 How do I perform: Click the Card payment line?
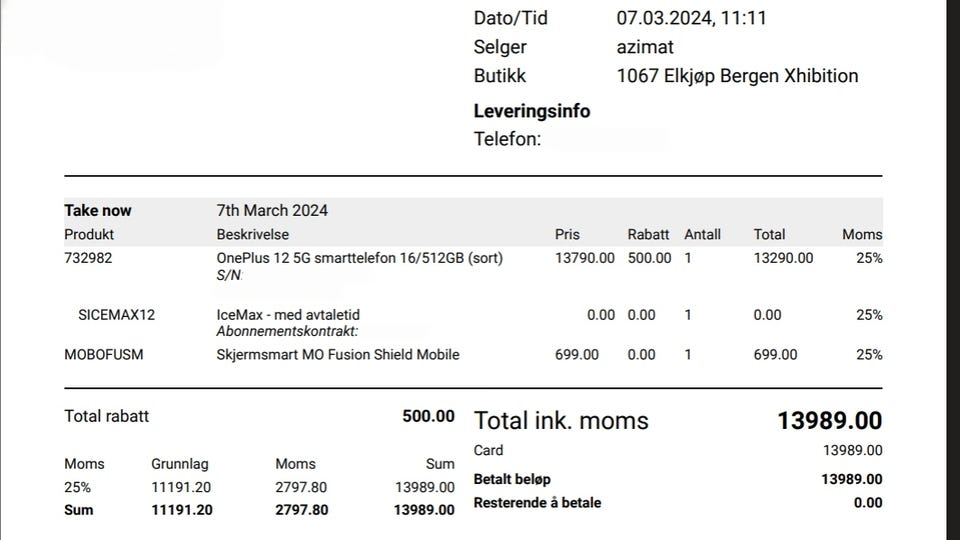pos(678,451)
